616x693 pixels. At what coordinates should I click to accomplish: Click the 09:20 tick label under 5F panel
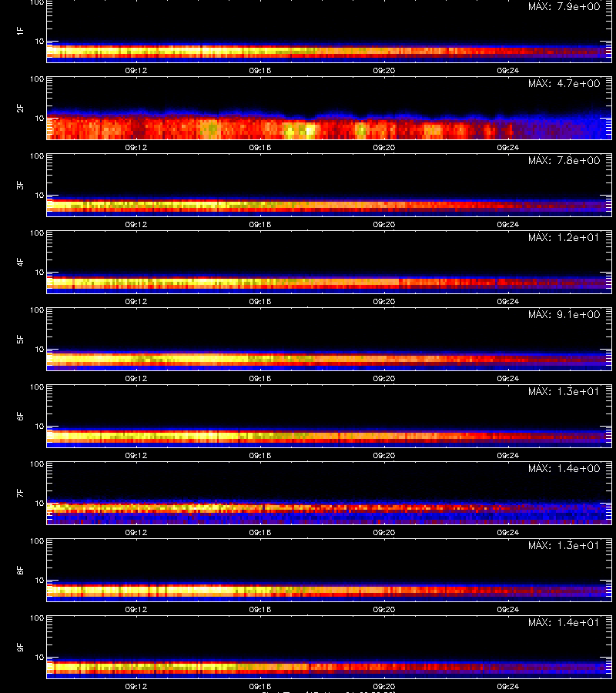[384, 378]
